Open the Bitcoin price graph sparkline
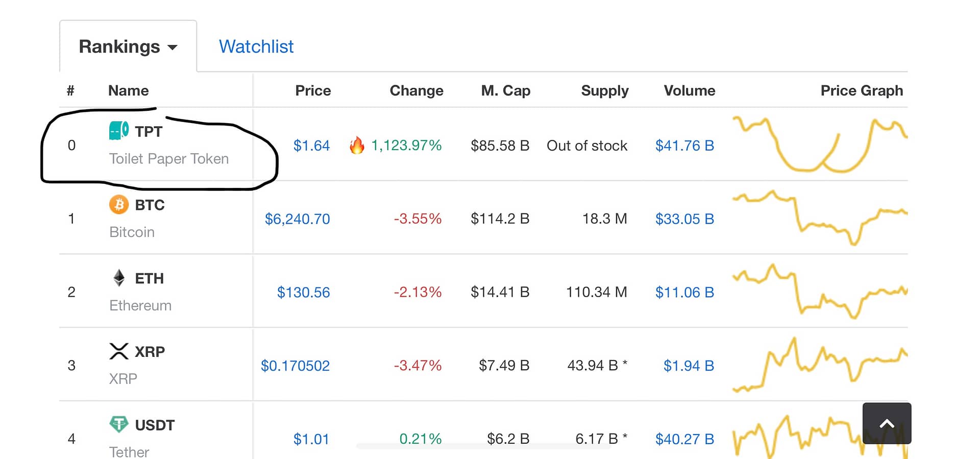Viewport: 980px width, 459px height. click(820, 218)
